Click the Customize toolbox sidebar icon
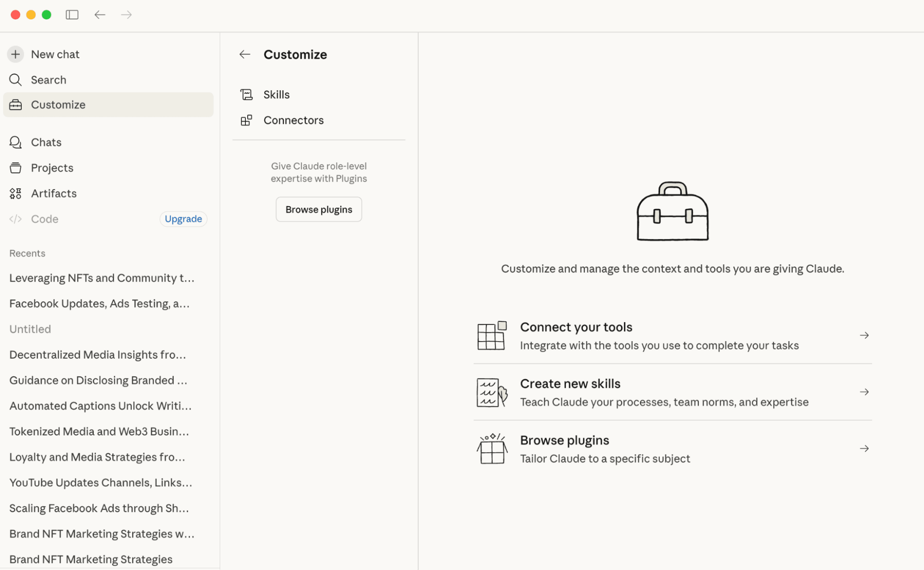This screenshot has height=570, width=924. (15, 105)
